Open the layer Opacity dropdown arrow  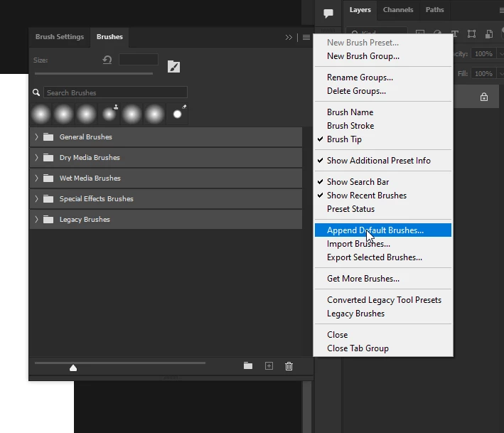(x=500, y=54)
